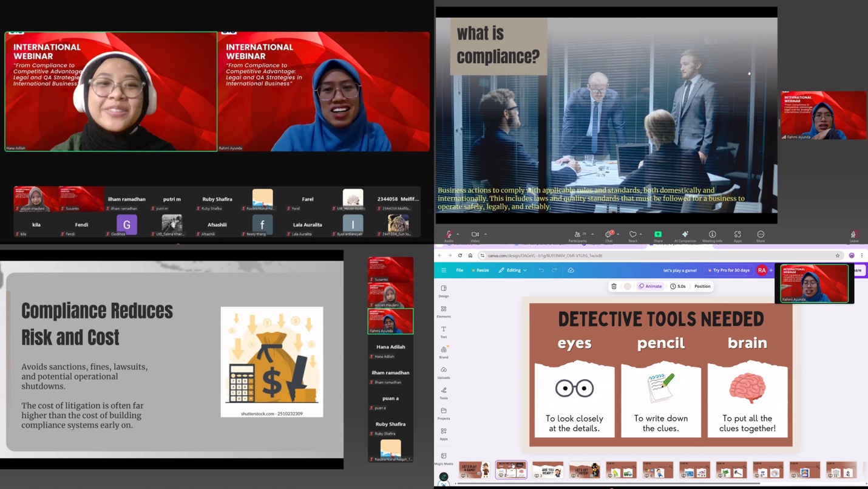Select the pencil and notepad illustration
The width and height of the screenshot is (868, 489).
[660, 388]
